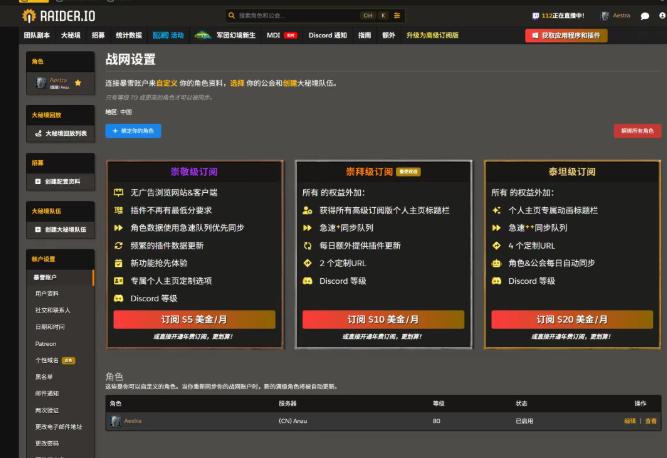667x458 pixels.
Task: Click the Aestra avatar in the 角色 table
Action: click(116, 421)
